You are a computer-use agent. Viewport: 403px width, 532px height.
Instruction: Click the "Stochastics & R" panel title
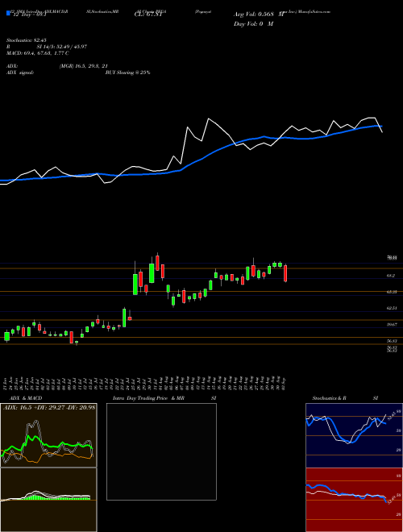(x=330, y=398)
